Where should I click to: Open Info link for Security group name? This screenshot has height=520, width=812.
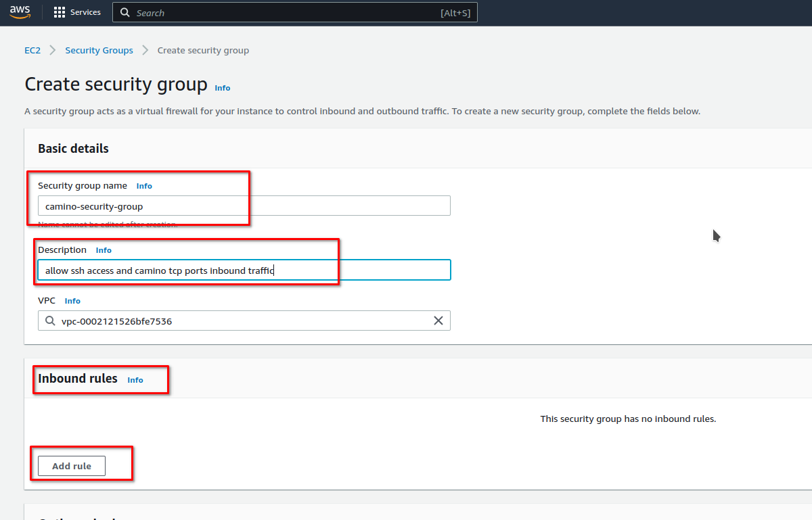click(144, 186)
